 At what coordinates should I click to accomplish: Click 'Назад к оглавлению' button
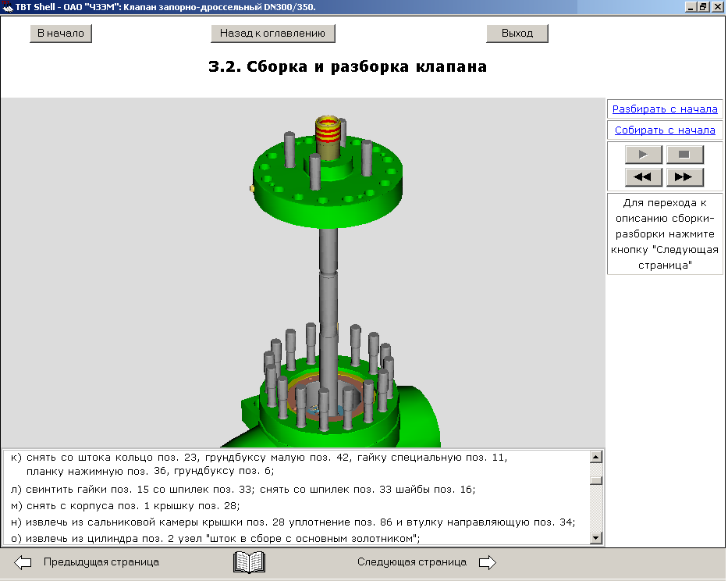[x=272, y=34]
